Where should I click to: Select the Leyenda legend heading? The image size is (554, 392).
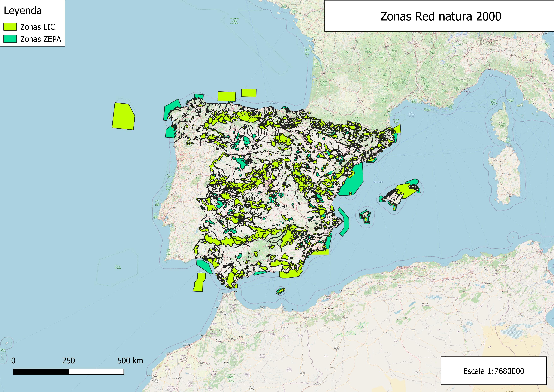23,11
